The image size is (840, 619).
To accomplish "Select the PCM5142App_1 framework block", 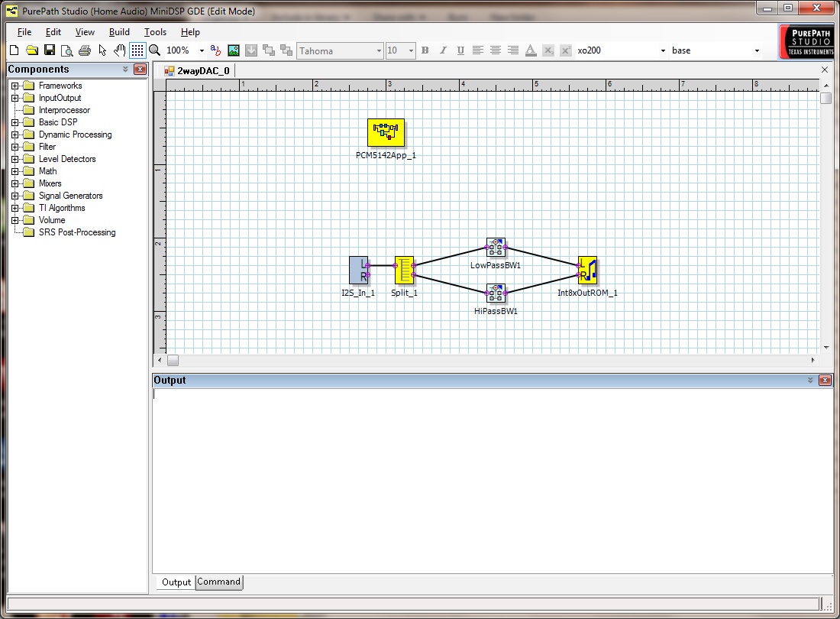I will (386, 132).
